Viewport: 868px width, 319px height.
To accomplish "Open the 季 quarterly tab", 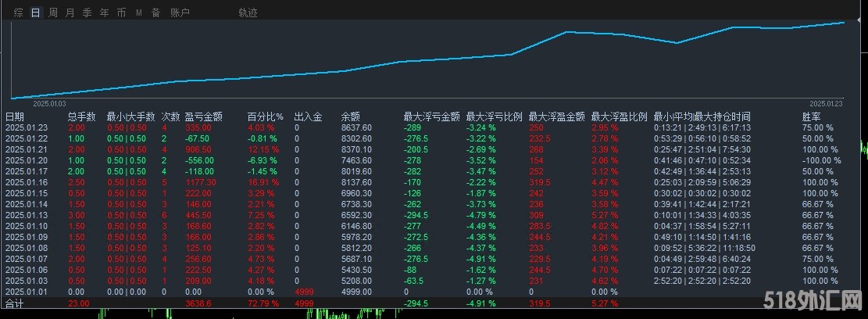I will [x=87, y=13].
